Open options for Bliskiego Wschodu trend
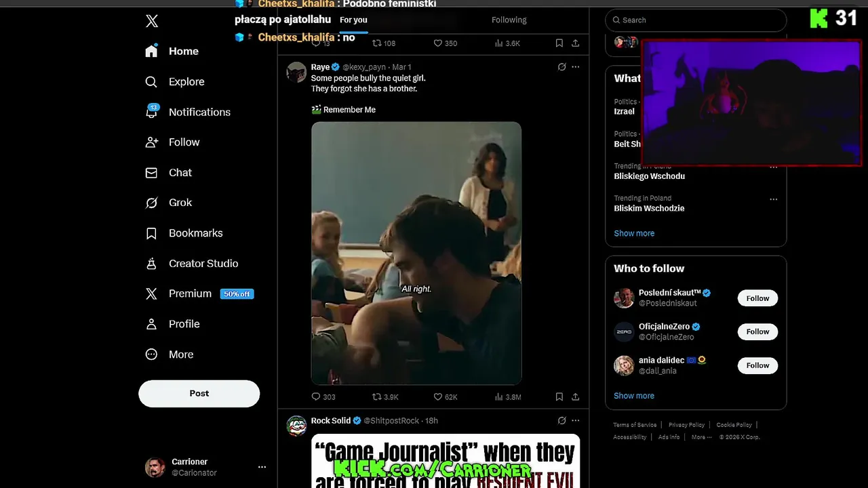This screenshot has height=488, width=868. click(x=774, y=167)
